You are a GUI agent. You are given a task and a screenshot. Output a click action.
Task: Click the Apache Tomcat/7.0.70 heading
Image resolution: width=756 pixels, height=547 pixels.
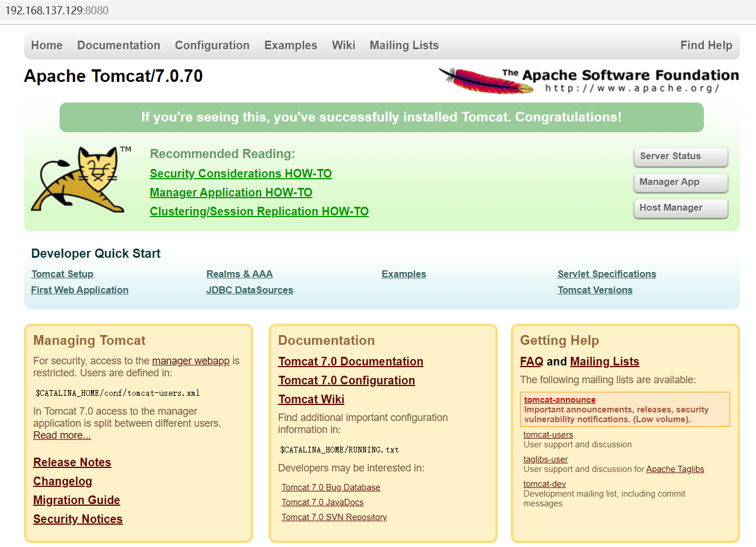tap(113, 76)
